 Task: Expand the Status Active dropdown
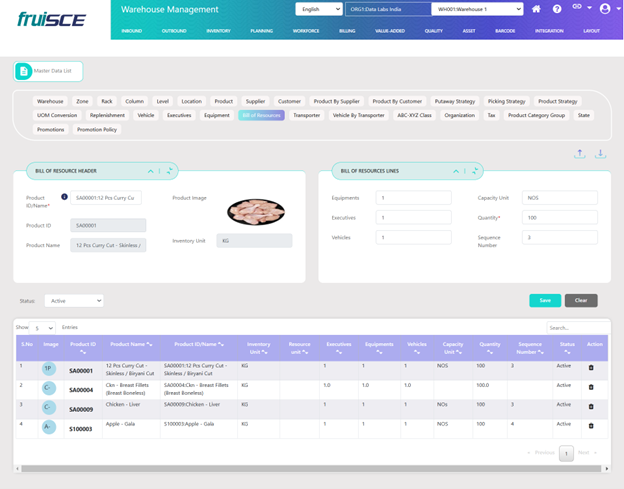[x=73, y=300]
